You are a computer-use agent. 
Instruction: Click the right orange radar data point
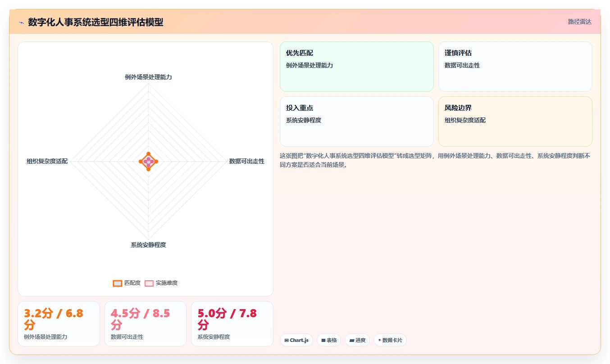[156, 161]
